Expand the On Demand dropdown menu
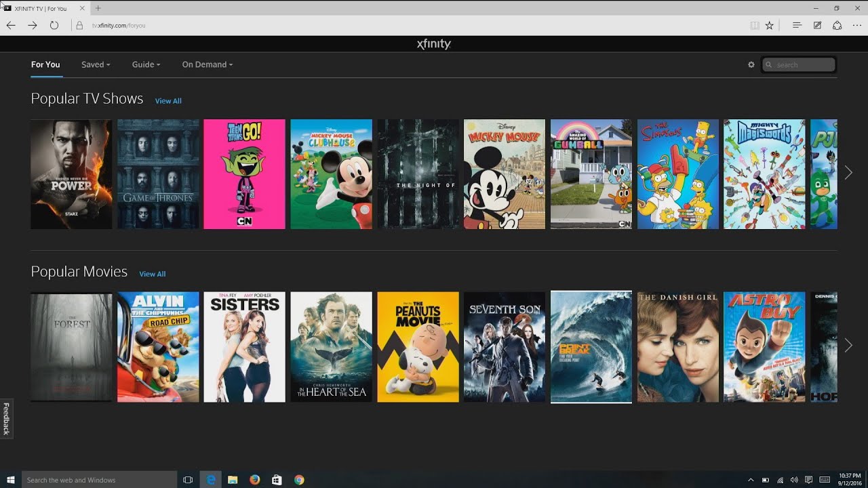868x488 pixels. [208, 64]
